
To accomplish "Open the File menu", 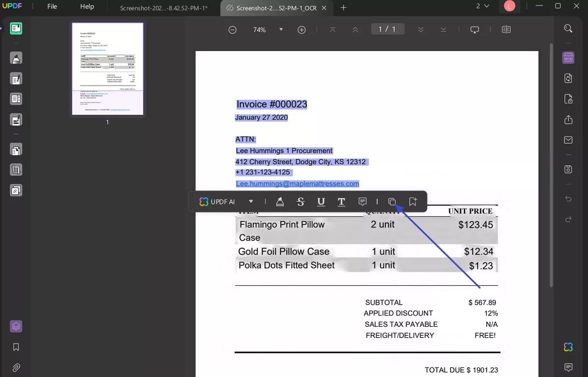I will point(52,6).
